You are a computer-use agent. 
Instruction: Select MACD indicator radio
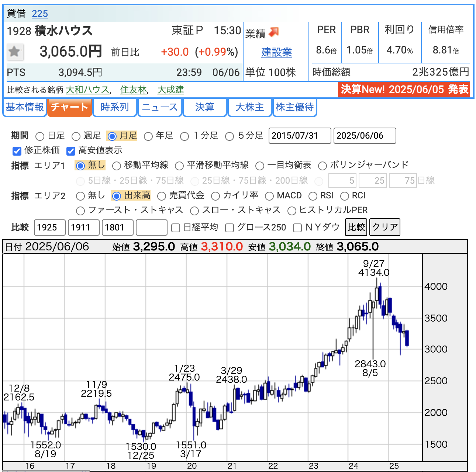tap(269, 196)
